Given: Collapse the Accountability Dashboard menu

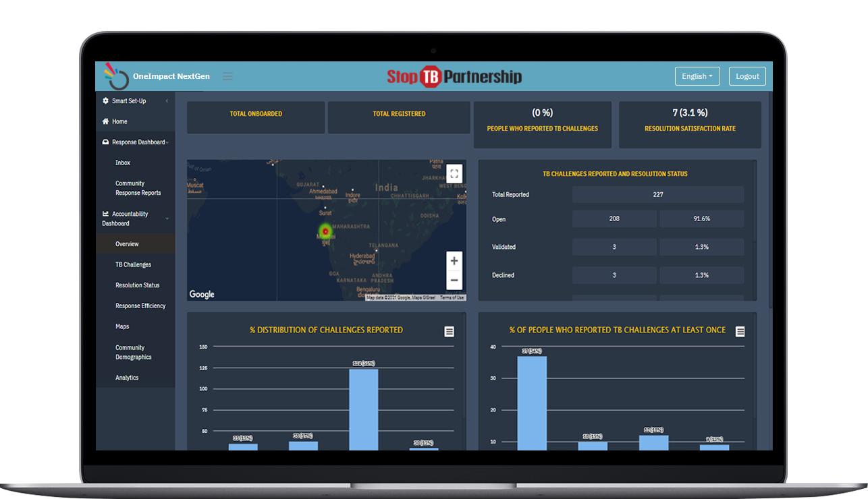Looking at the screenshot, I should (x=167, y=218).
